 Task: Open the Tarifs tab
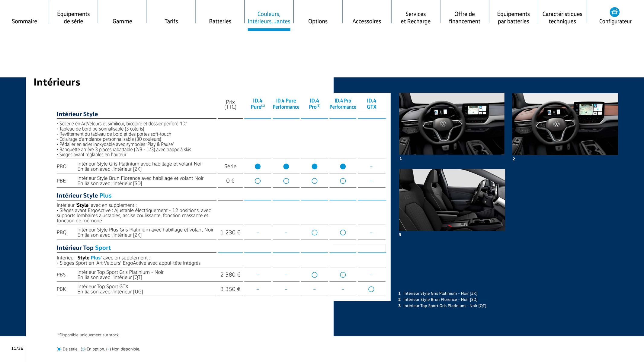click(171, 21)
